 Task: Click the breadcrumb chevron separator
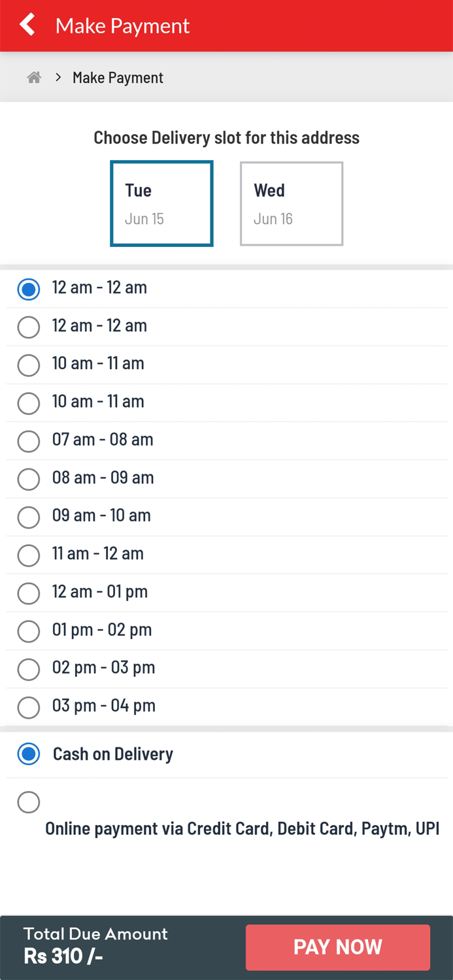58,78
